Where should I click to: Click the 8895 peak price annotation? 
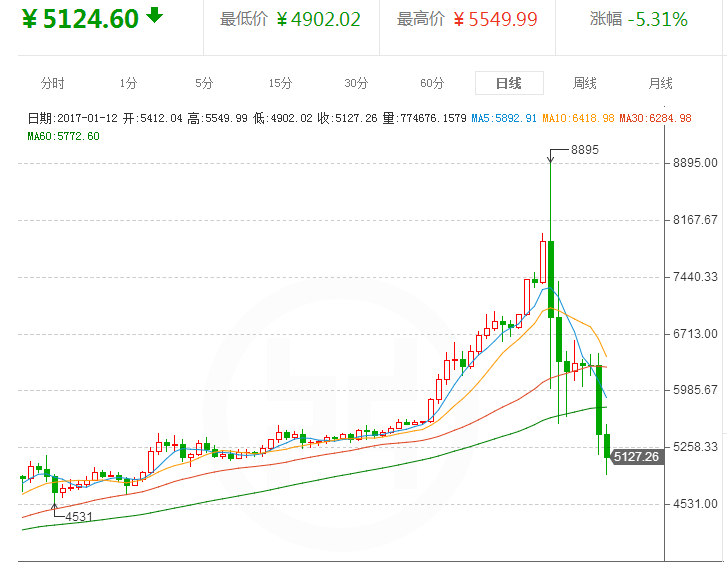(585, 150)
